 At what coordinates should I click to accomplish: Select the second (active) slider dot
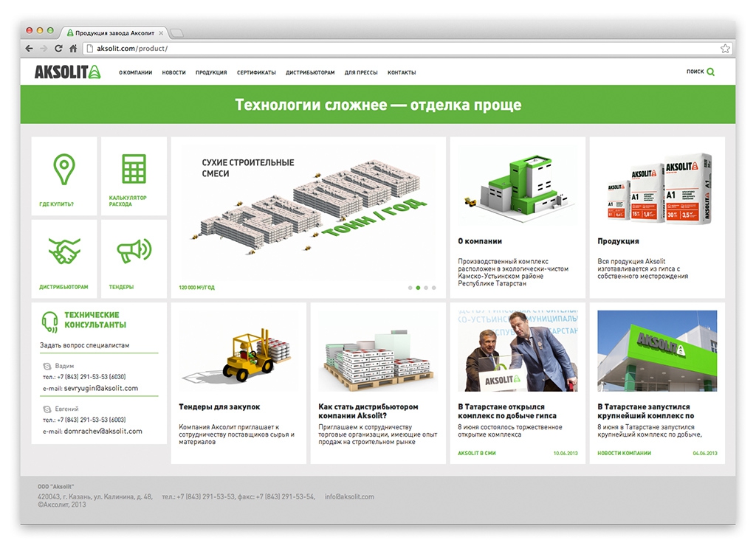point(418,288)
